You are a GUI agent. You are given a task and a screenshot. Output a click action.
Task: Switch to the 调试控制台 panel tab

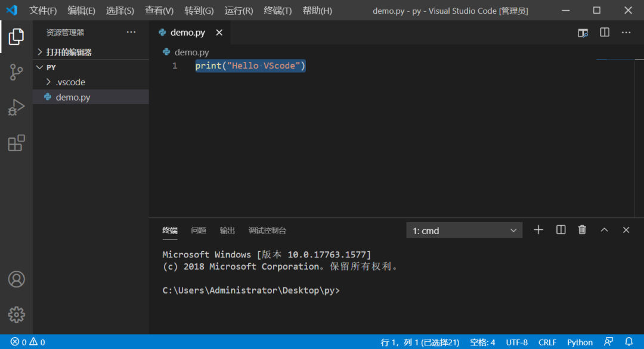[x=267, y=230]
